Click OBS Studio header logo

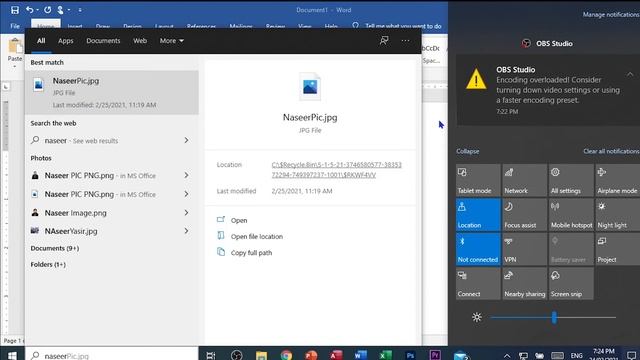click(526, 43)
